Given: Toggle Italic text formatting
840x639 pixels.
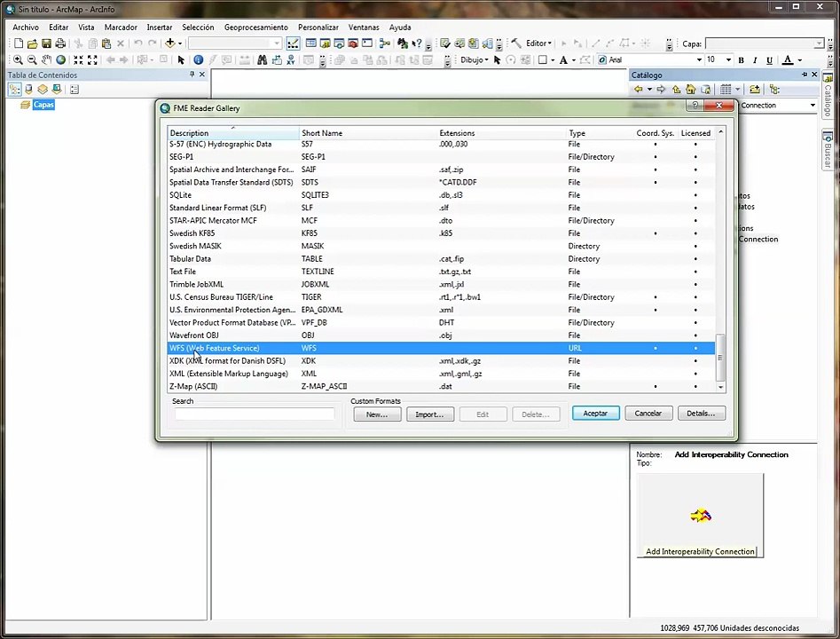Looking at the screenshot, I should [755, 60].
